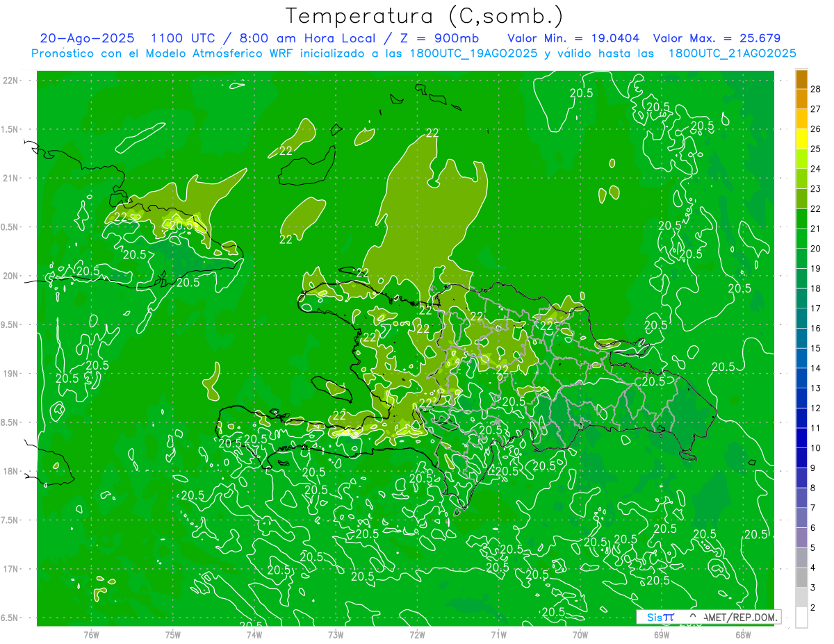Viewport: 834px width, 644px height.
Task: Click the "73W" longitude axis label
Action: coord(336,634)
